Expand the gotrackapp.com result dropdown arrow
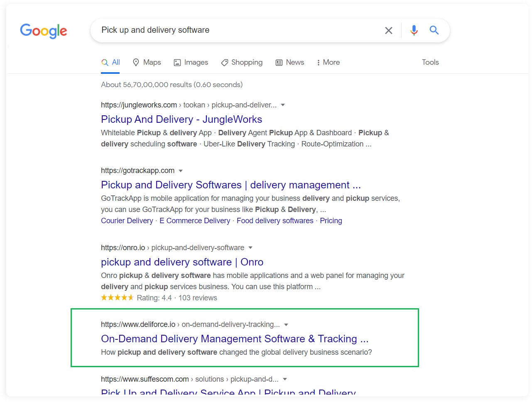Screen dimensions: 532x402 [181, 171]
